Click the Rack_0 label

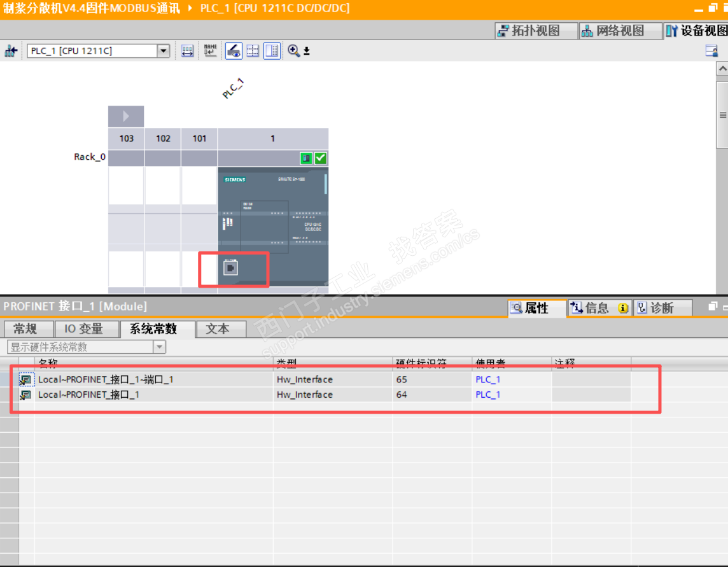(x=90, y=157)
